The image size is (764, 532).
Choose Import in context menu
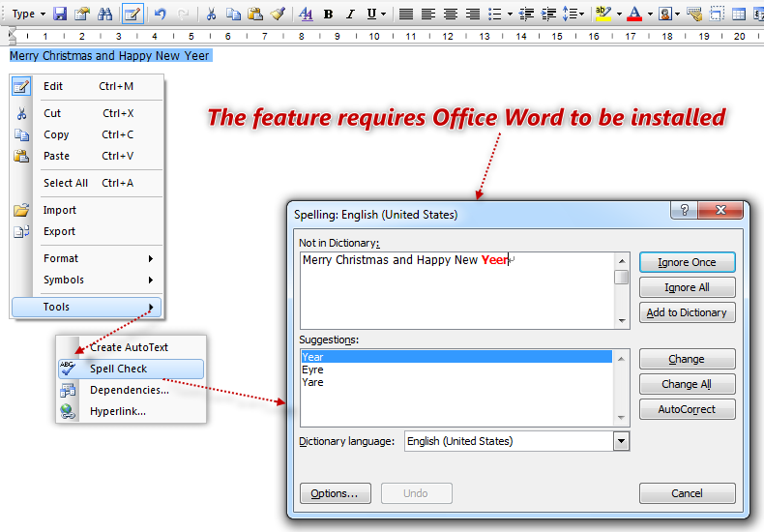[87, 210]
